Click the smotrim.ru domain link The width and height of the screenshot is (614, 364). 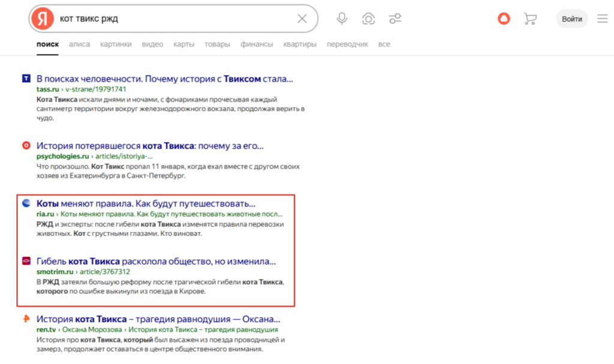coord(55,272)
